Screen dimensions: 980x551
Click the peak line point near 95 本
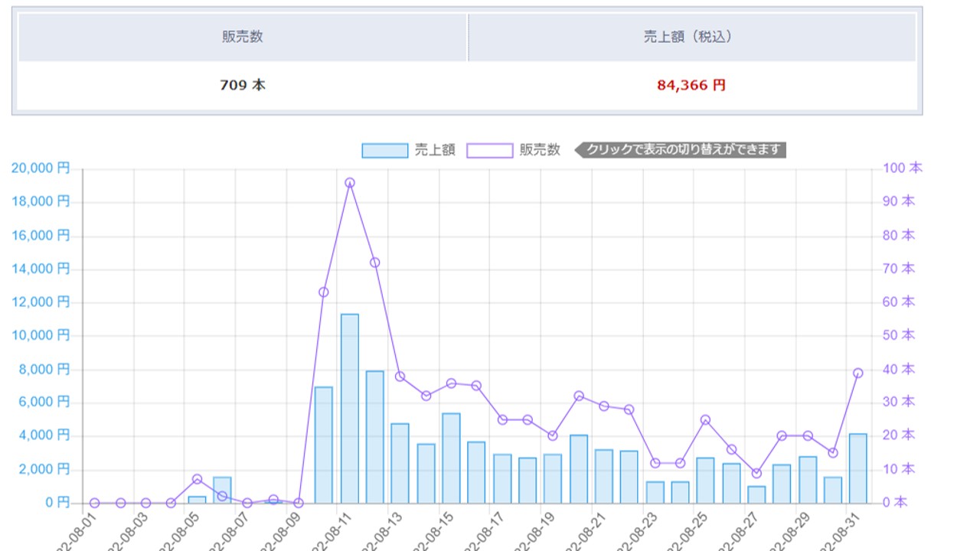(x=350, y=183)
